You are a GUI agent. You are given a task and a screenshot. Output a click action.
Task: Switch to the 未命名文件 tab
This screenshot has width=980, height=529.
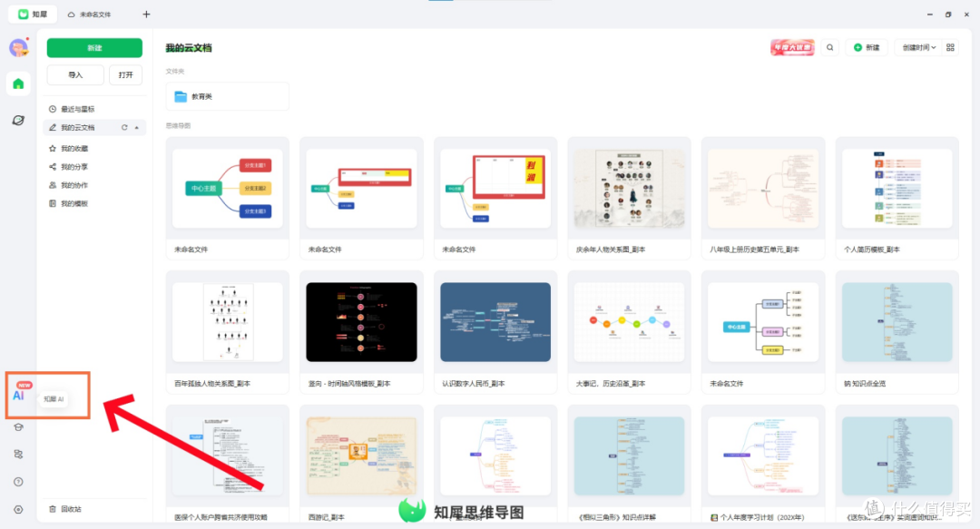click(89, 15)
